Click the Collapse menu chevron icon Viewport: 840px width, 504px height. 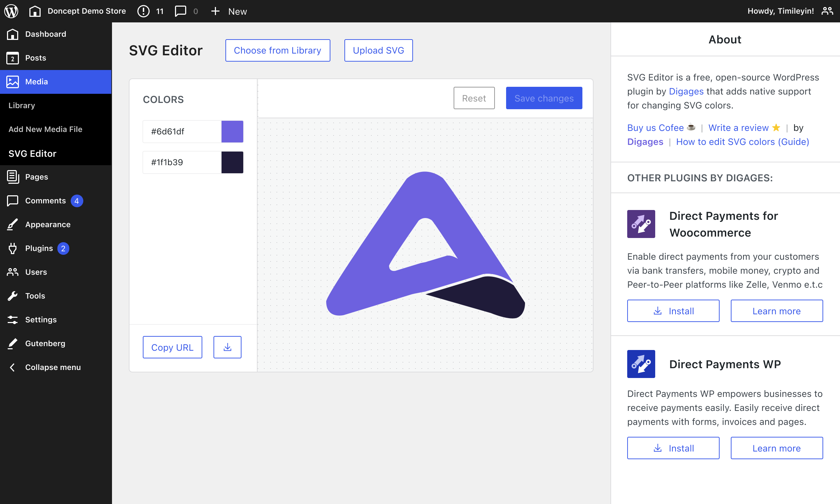pyautogui.click(x=13, y=367)
